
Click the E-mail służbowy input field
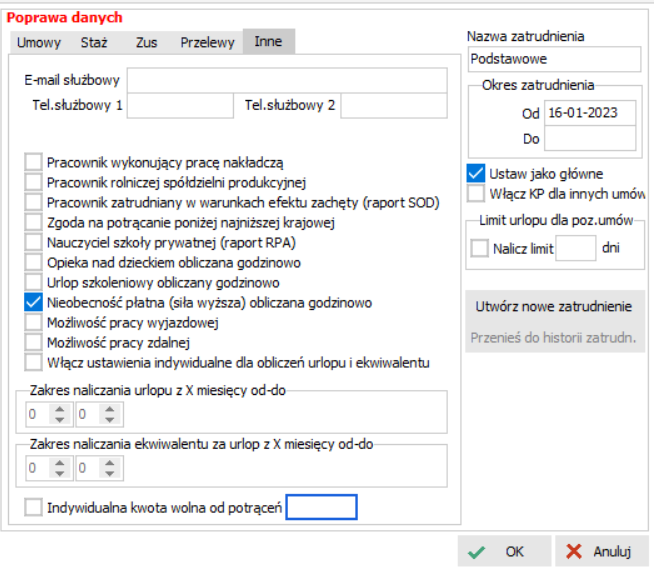pyautogui.click(x=287, y=80)
